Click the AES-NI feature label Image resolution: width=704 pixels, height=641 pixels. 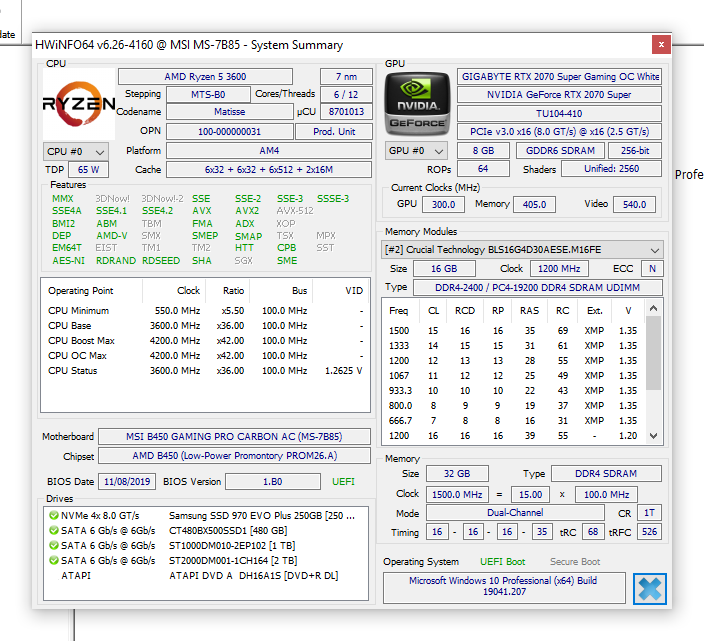point(68,260)
